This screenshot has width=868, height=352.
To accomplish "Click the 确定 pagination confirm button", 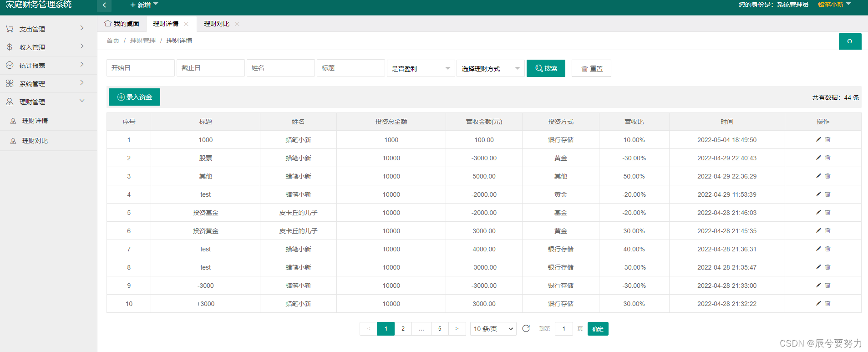I will [x=598, y=329].
